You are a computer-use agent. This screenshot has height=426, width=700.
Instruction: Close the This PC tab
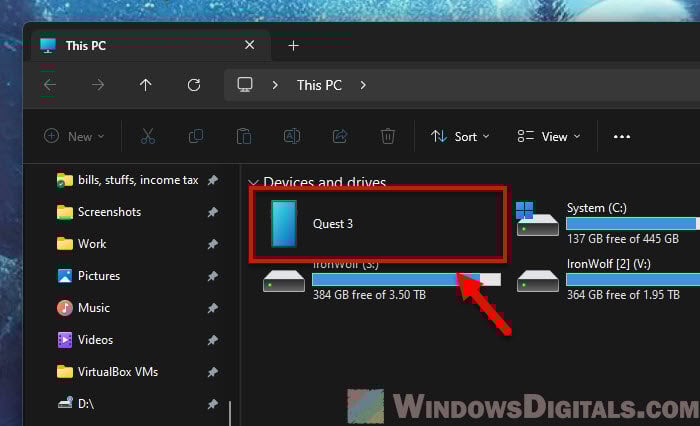click(x=250, y=45)
